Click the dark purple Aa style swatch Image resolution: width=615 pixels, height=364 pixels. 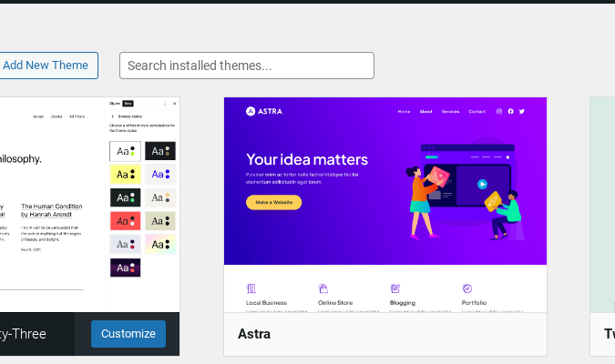pyautogui.click(x=125, y=268)
